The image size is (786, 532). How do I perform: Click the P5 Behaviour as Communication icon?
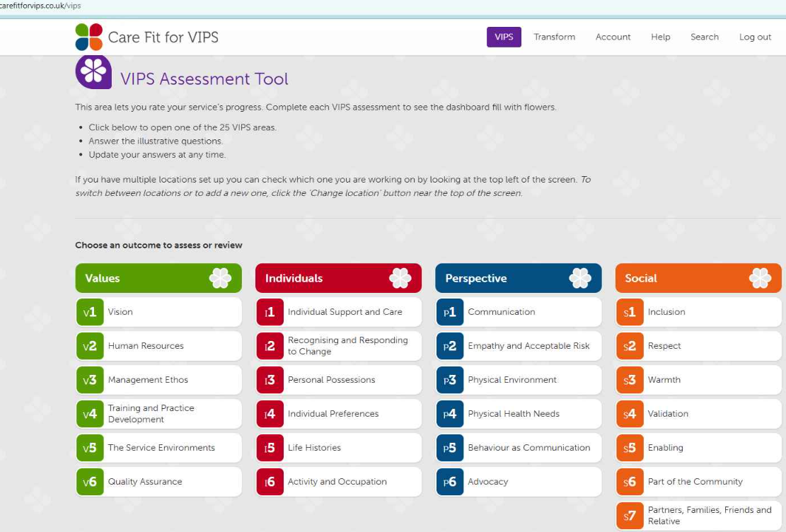pyautogui.click(x=450, y=448)
